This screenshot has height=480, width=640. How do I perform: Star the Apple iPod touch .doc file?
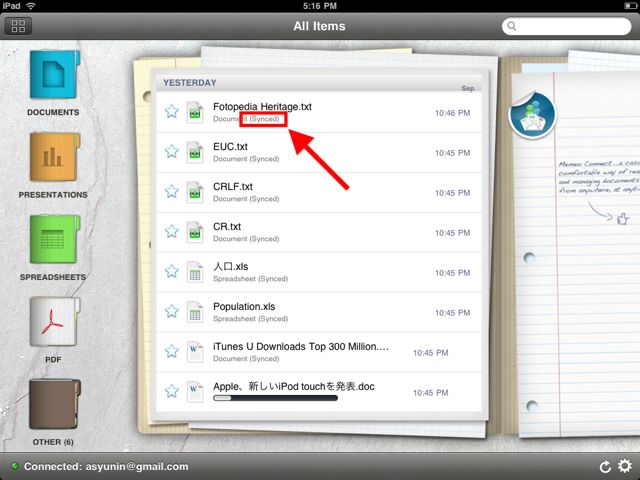click(x=172, y=391)
